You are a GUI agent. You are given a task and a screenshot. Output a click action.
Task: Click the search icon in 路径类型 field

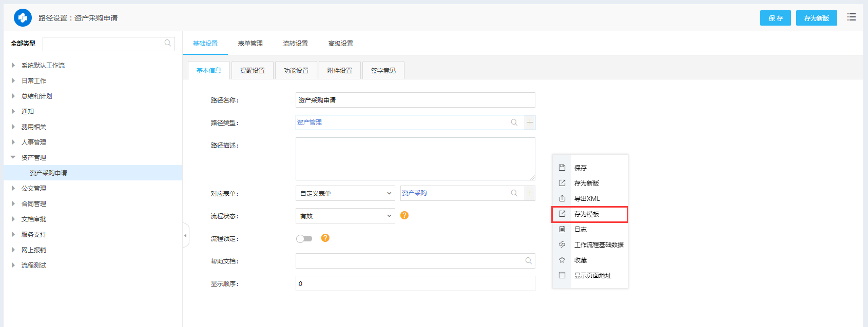(x=514, y=122)
